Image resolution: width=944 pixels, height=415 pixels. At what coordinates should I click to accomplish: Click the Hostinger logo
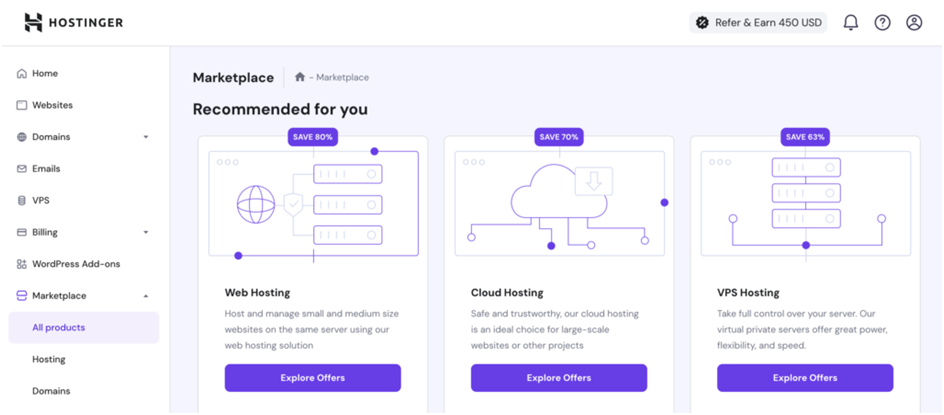pos(73,23)
